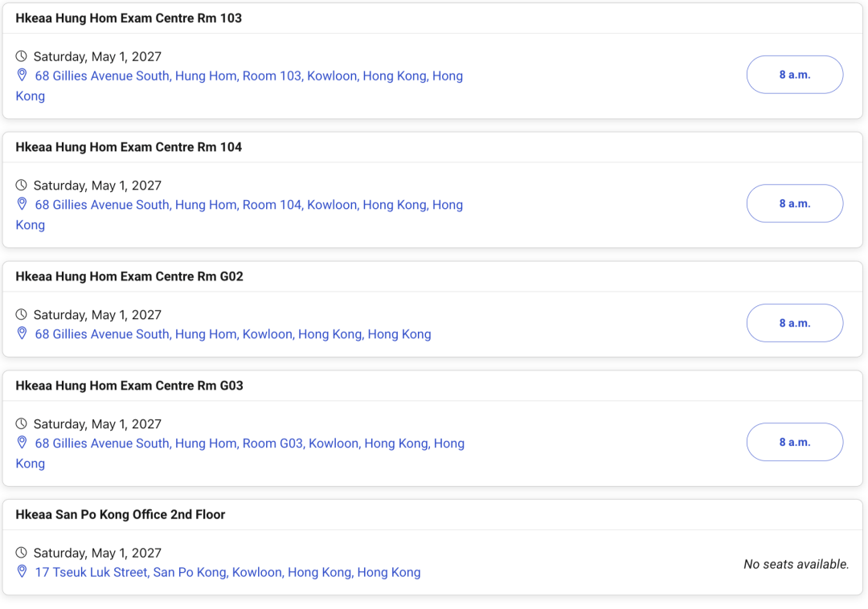Click the heading 'Hkeaa Hung Hom Exam Centre Rm 104'

point(129,147)
